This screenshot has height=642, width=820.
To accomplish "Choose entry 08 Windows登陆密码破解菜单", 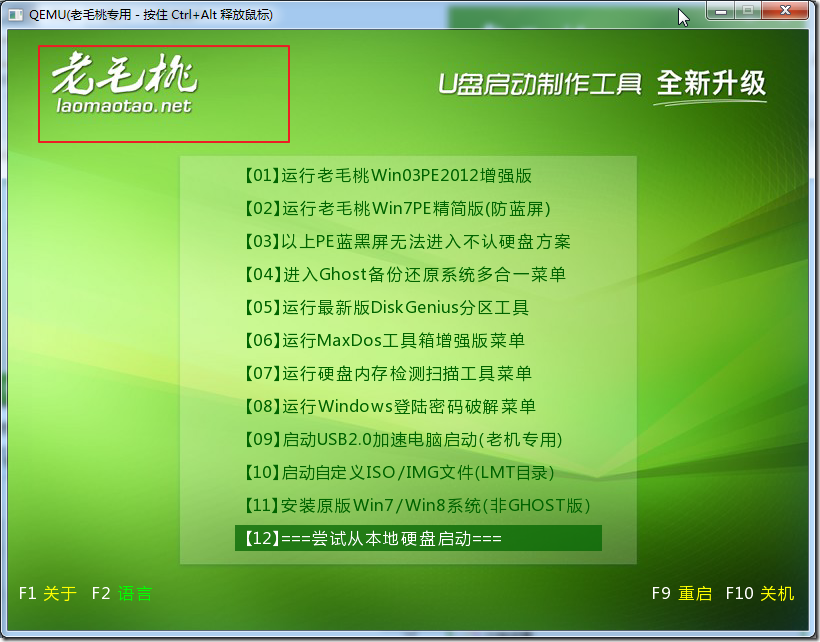I will click(x=390, y=406).
